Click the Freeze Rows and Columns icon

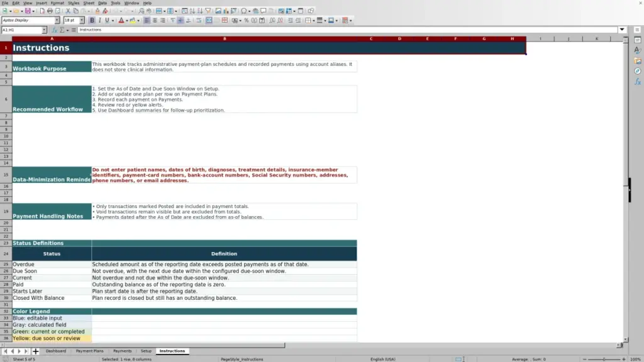click(x=289, y=11)
